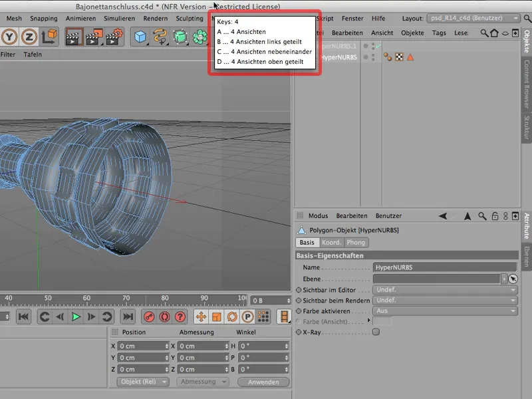The width and height of the screenshot is (532, 399).
Task: Jump to the start of animation
Action: point(23,317)
